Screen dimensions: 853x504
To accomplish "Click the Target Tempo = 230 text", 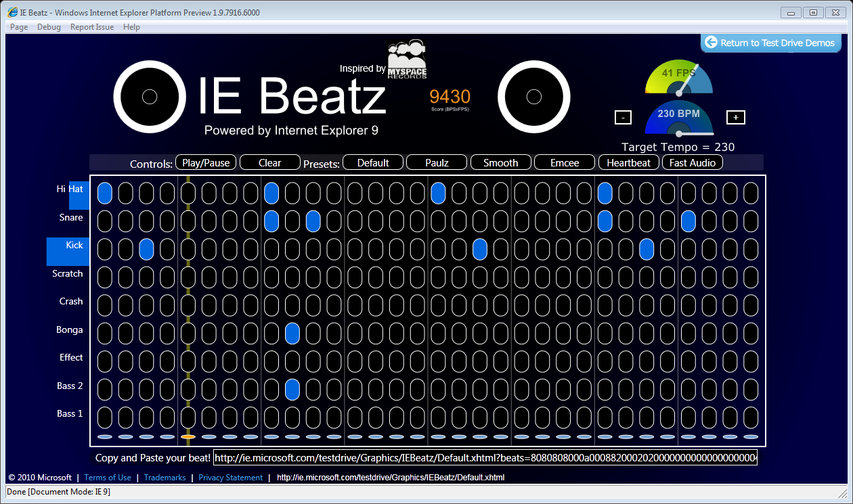I will tap(678, 147).
